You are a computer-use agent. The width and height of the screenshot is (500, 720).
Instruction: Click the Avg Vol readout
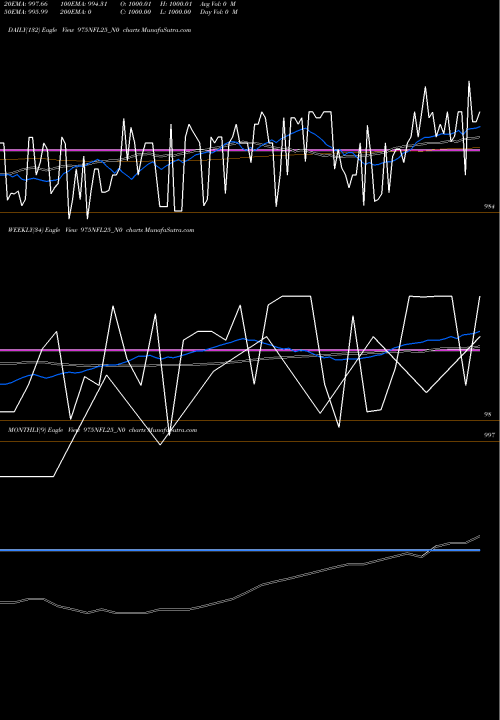point(218,4)
